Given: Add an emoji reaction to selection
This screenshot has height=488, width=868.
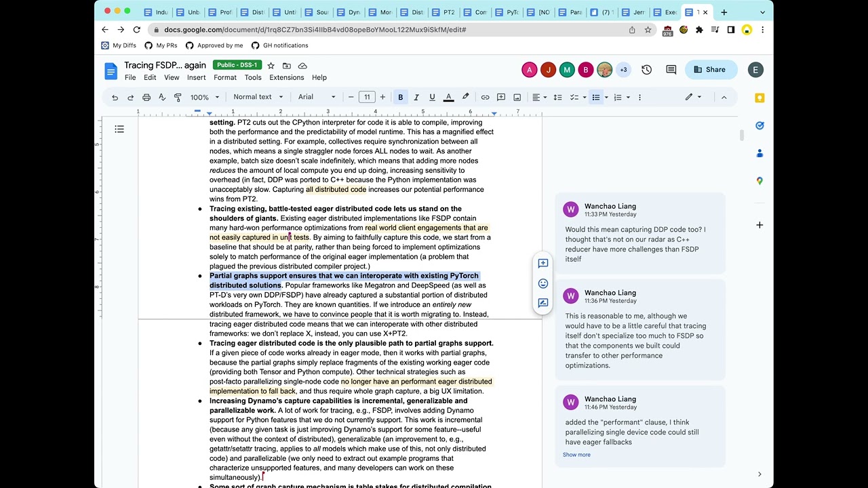Looking at the screenshot, I should point(543,283).
